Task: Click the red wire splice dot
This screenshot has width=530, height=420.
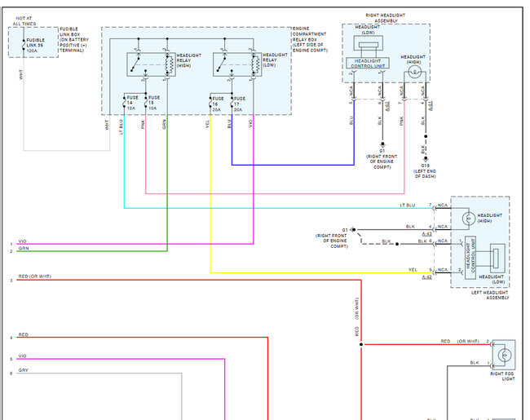Action: tap(361, 345)
